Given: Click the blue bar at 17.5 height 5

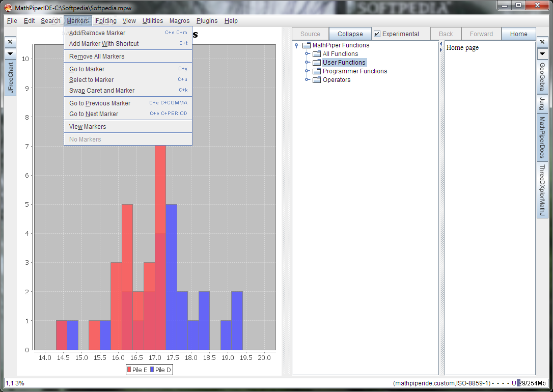Looking at the screenshot, I should click(x=172, y=277).
